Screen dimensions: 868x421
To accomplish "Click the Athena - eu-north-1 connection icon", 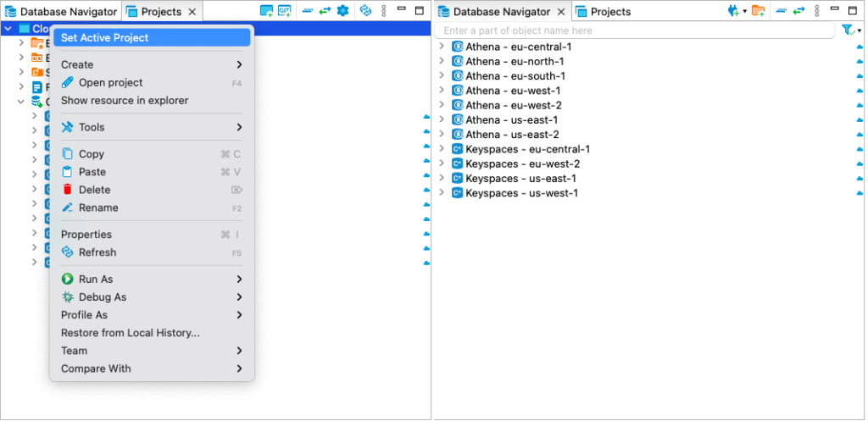I will click(x=457, y=61).
